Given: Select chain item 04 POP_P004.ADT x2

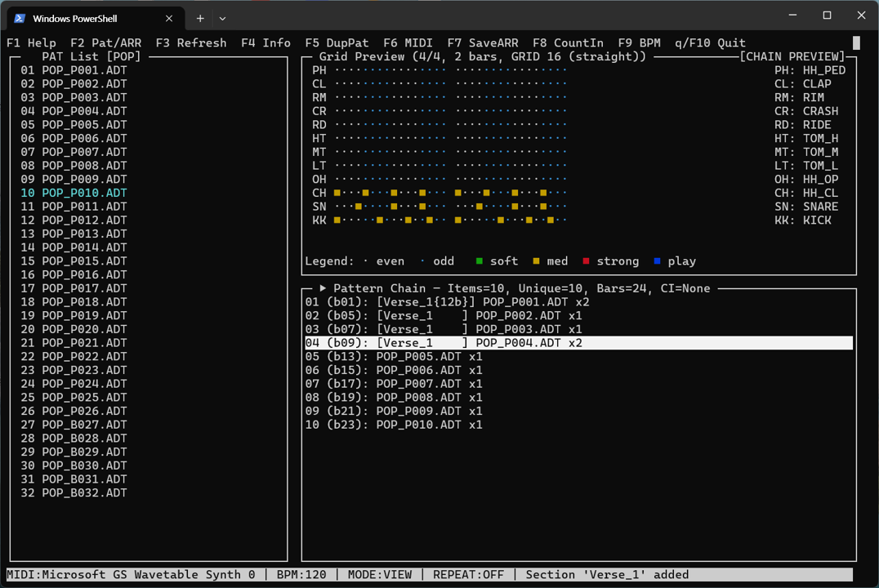Looking at the screenshot, I should [444, 343].
